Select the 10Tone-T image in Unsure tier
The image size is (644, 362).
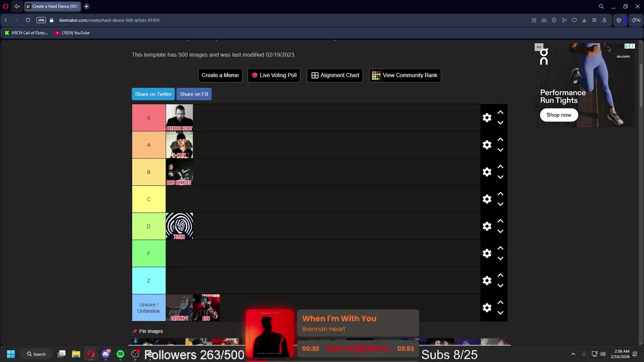[179, 308]
